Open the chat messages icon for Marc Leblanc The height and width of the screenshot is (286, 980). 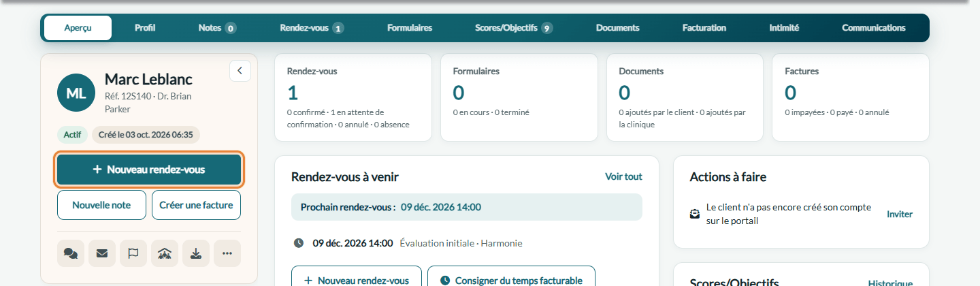pos(71,253)
